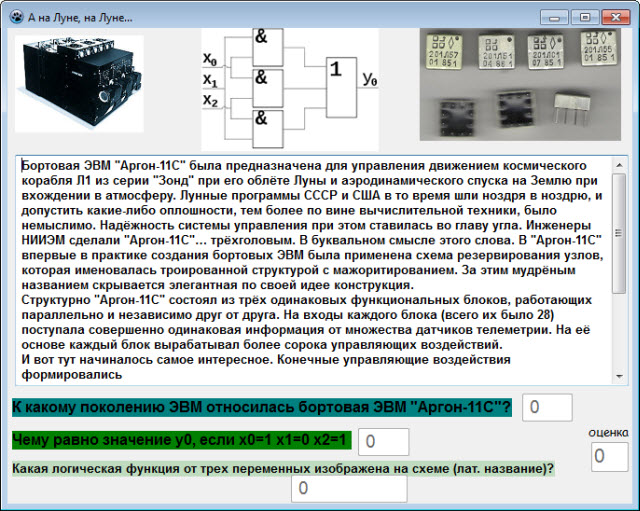This screenshot has width=640, height=511.
Task: Click the green y0 value question label
Action: (181, 440)
